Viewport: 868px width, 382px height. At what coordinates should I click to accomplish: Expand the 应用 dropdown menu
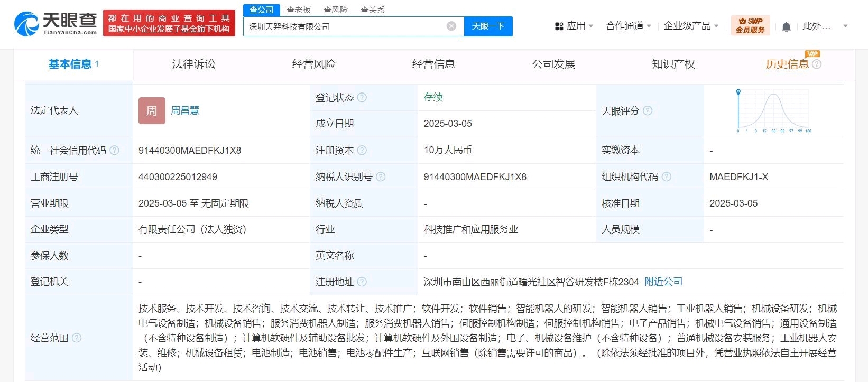pos(575,26)
